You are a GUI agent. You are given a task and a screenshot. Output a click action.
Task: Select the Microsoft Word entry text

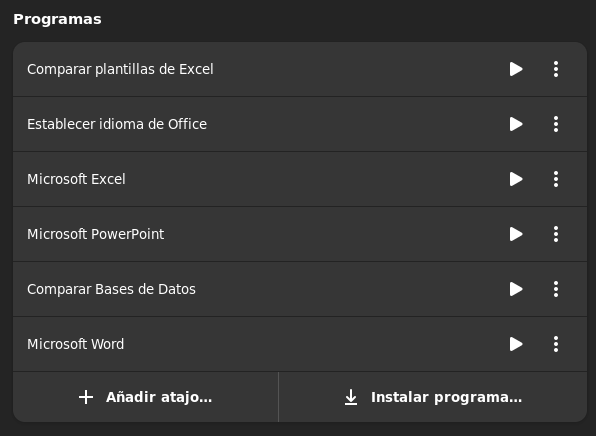75,344
